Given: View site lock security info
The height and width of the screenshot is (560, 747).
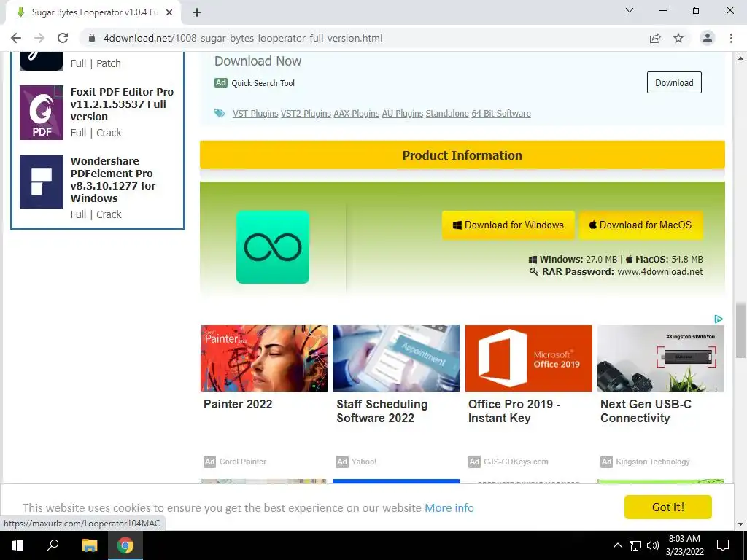Looking at the screenshot, I should [x=92, y=38].
